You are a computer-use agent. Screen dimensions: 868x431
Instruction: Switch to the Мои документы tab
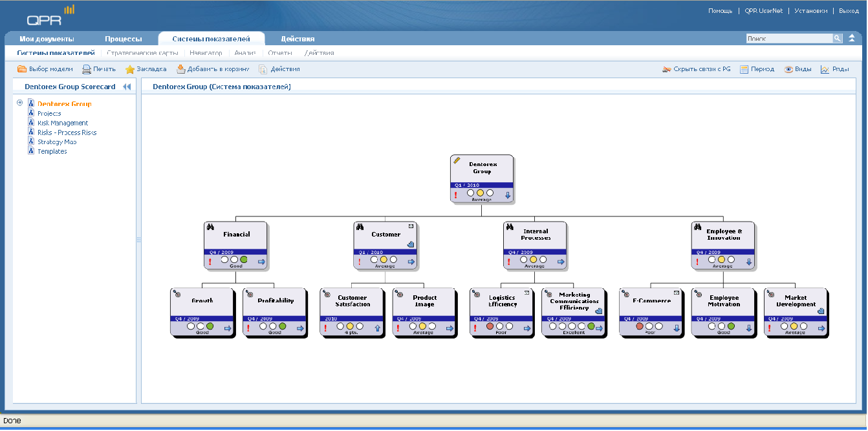(47, 39)
